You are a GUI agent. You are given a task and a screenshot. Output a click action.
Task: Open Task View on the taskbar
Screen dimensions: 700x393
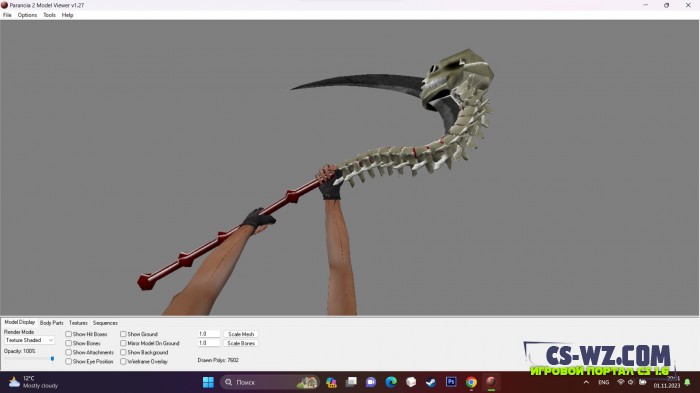[x=351, y=382]
